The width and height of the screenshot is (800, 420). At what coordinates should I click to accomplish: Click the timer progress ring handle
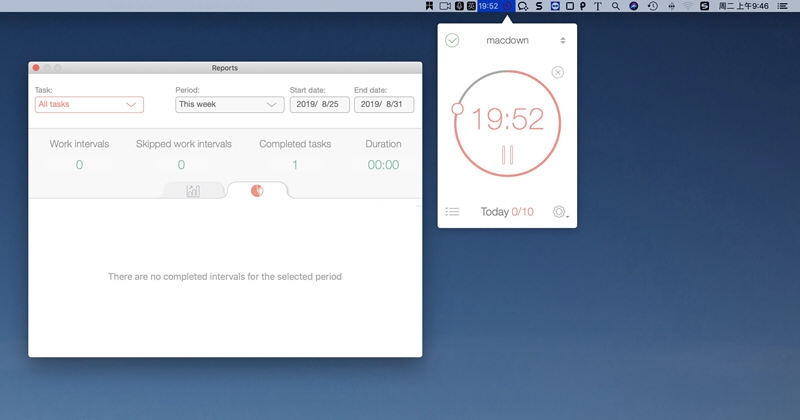[x=458, y=109]
